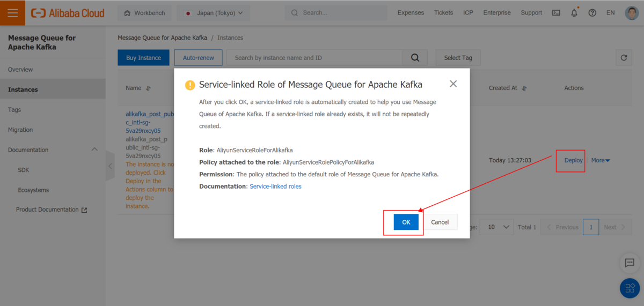Open the Cloud Shell terminal icon
644x306 pixels.
(x=557, y=13)
